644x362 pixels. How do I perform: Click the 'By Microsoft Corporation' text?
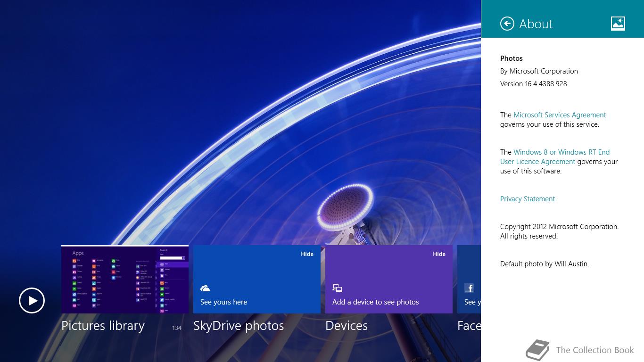pos(539,71)
